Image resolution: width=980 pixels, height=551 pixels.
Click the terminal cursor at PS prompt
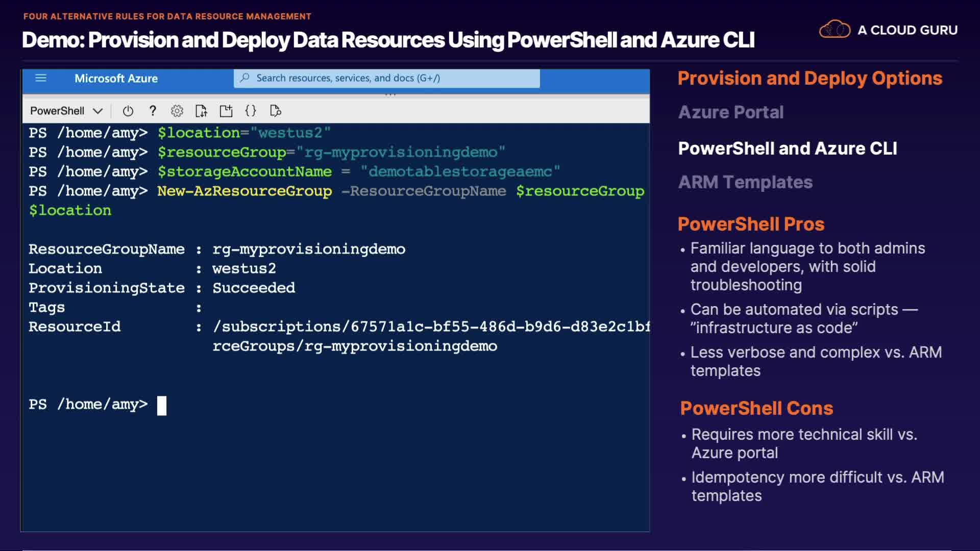tap(162, 406)
